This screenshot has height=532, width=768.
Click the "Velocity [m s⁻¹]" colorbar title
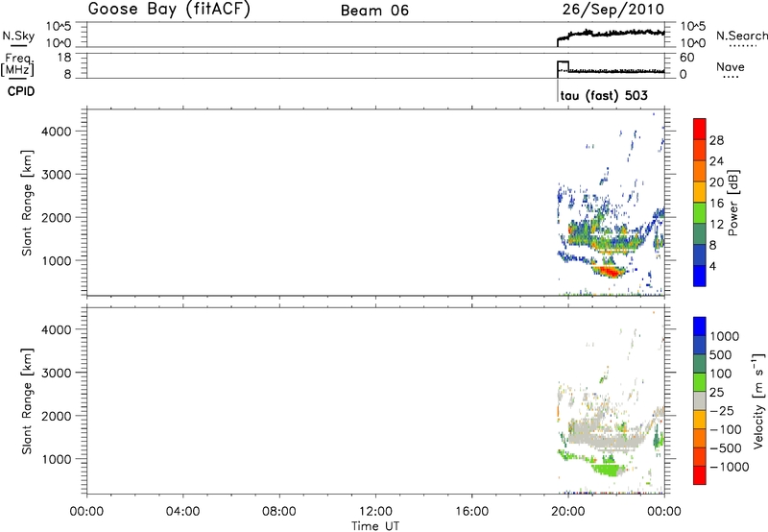point(758,400)
